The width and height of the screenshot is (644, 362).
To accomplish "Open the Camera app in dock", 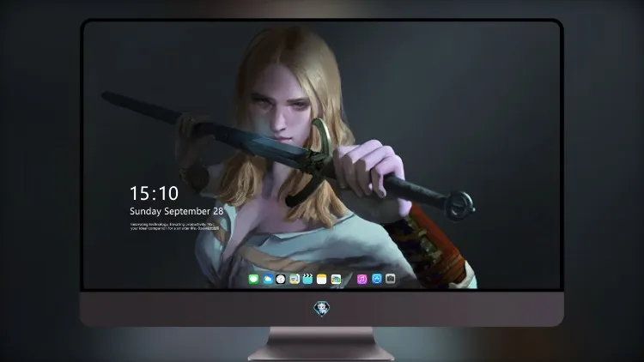I will click(391, 279).
